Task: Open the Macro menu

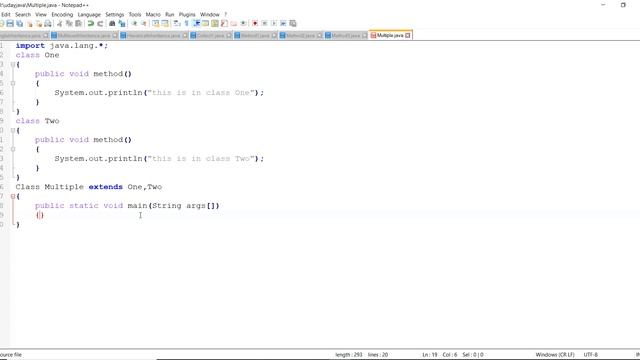Action: [153, 14]
